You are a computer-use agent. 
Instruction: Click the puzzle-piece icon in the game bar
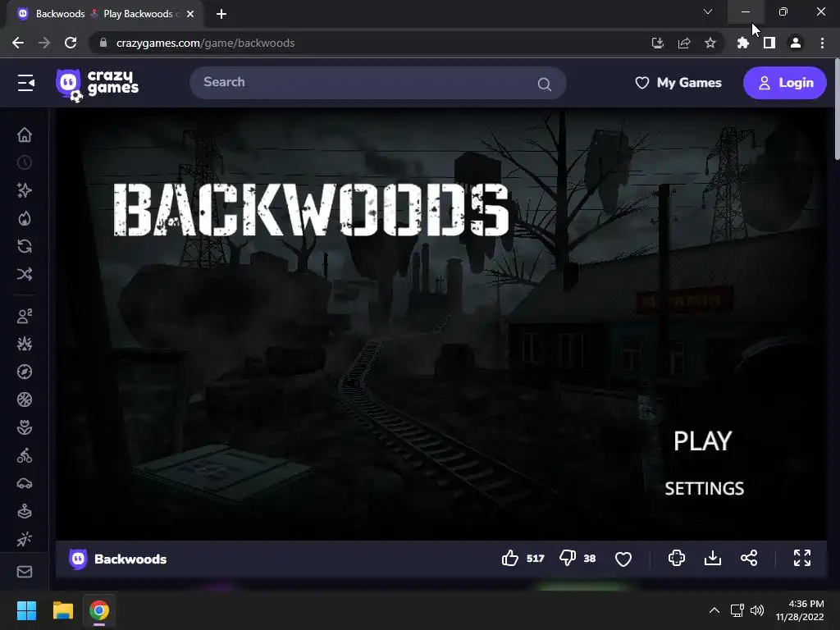677,558
